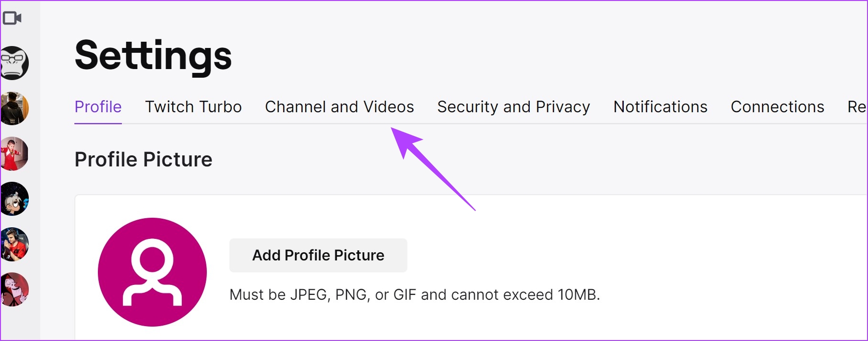The height and width of the screenshot is (341, 868).
Task: Visit the headset gamer channel avatar
Action: point(14,244)
